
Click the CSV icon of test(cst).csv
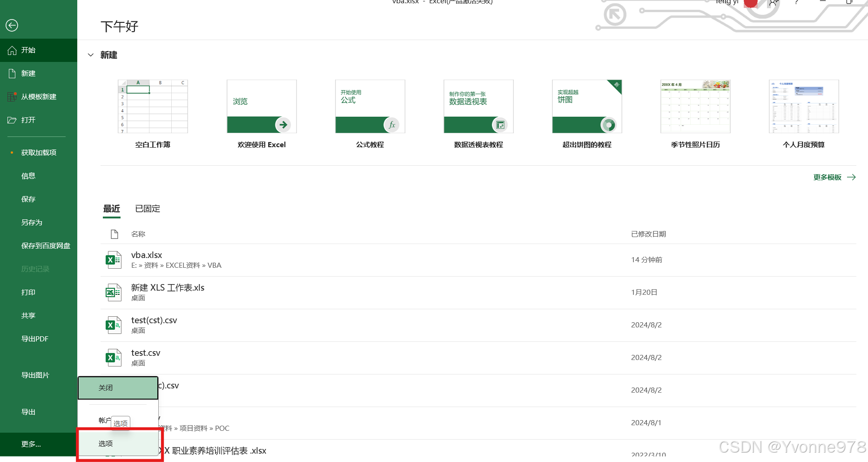coord(114,325)
